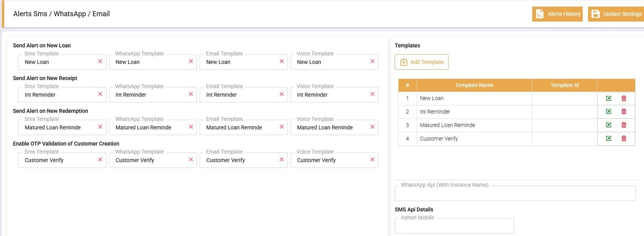
Task: Clear Sms Template under New Loan alert
Action: point(100,62)
